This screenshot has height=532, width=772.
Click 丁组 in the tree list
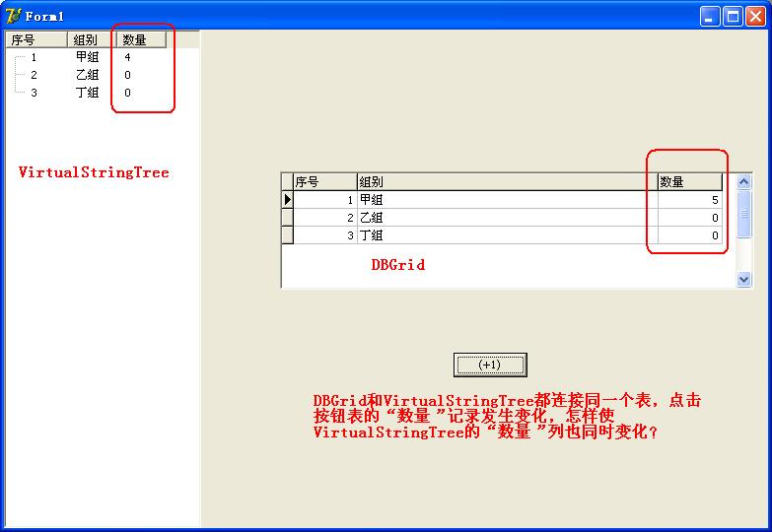pyautogui.click(x=87, y=93)
